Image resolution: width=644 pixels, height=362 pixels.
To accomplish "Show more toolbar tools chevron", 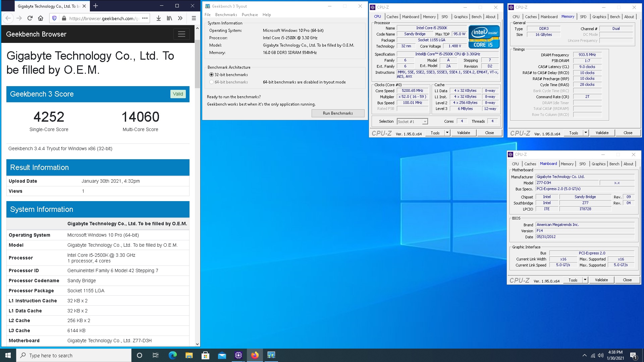I will [x=180, y=18].
